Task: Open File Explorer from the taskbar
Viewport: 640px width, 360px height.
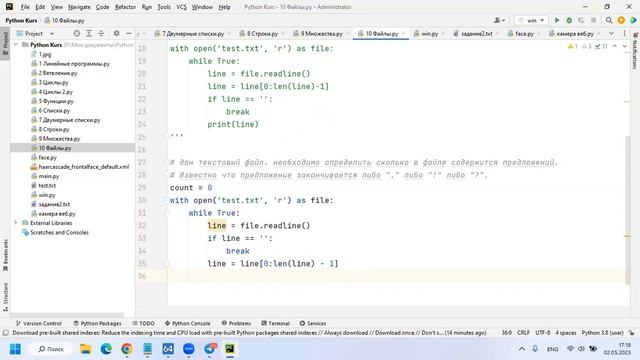Action: (86, 349)
